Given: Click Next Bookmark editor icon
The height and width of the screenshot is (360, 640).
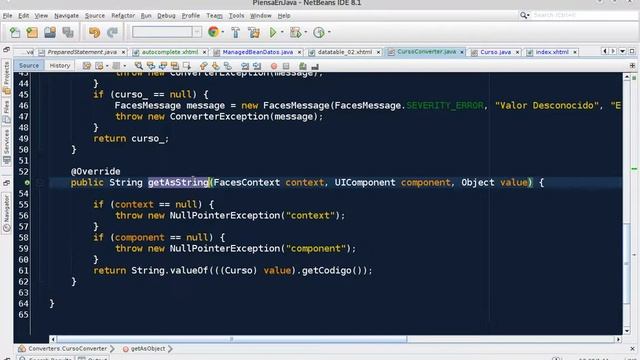Looking at the screenshot, I should (216, 66).
